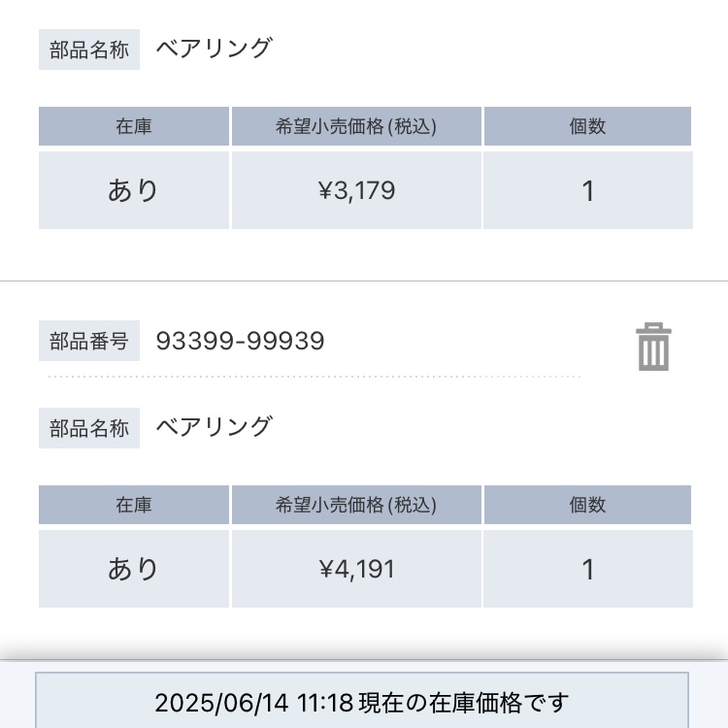Tap the 2025/06/14 11:18 現在の在庫価格です banner

362,702
